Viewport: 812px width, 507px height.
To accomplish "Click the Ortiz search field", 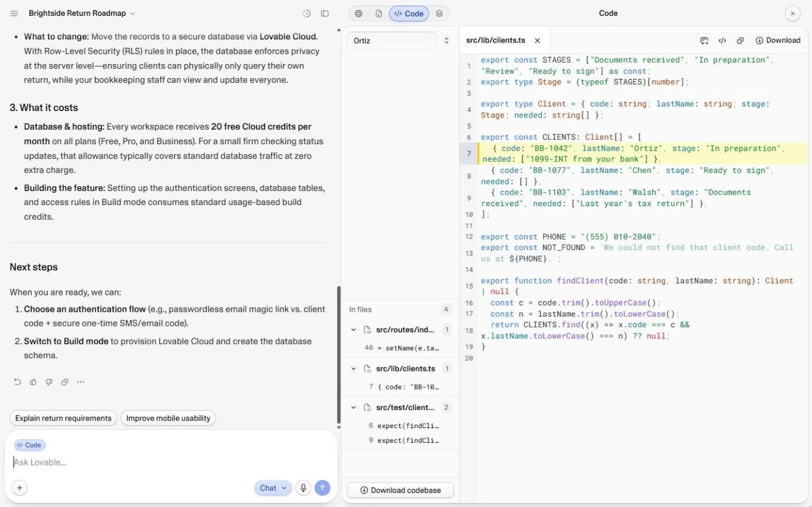I will [392, 41].
